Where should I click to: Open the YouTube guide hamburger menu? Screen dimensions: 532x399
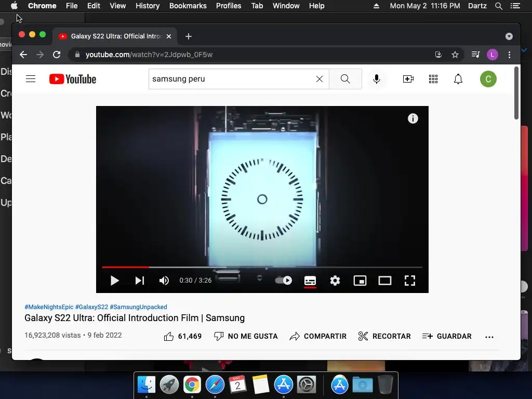point(31,79)
